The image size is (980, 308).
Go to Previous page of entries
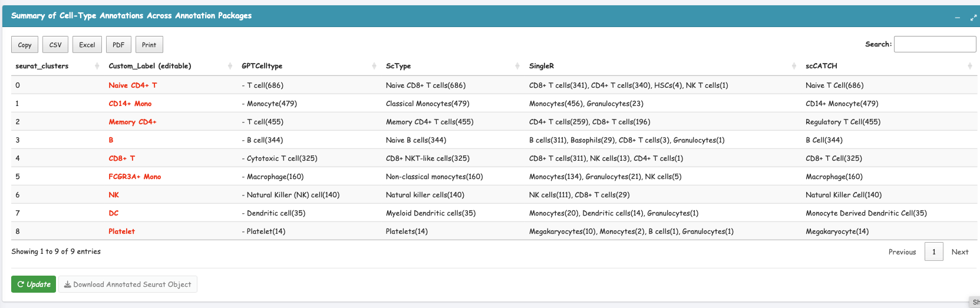pos(902,252)
